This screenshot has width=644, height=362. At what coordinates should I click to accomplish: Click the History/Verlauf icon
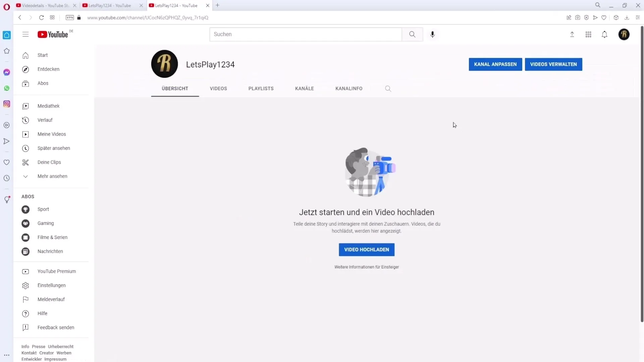tap(25, 120)
